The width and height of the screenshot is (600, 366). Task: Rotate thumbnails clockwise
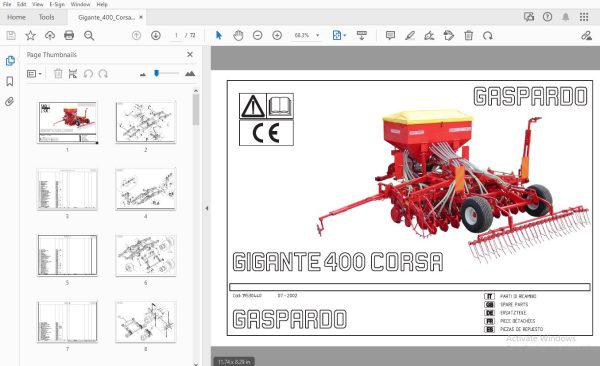coord(103,74)
